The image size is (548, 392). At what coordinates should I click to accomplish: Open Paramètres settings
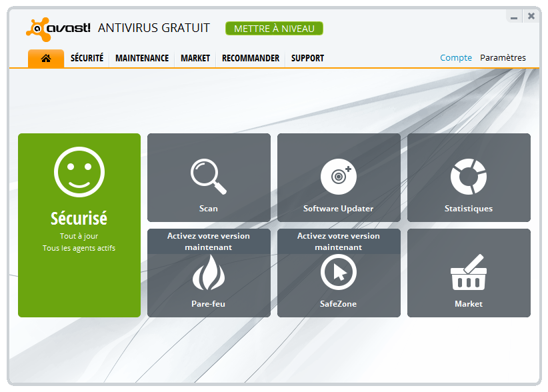(x=503, y=57)
